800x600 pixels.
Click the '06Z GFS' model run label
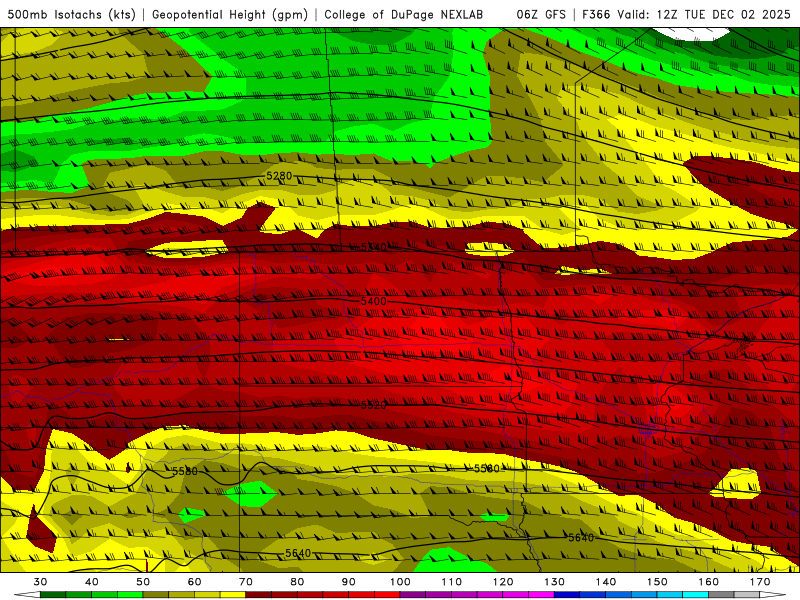tap(541, 14)
